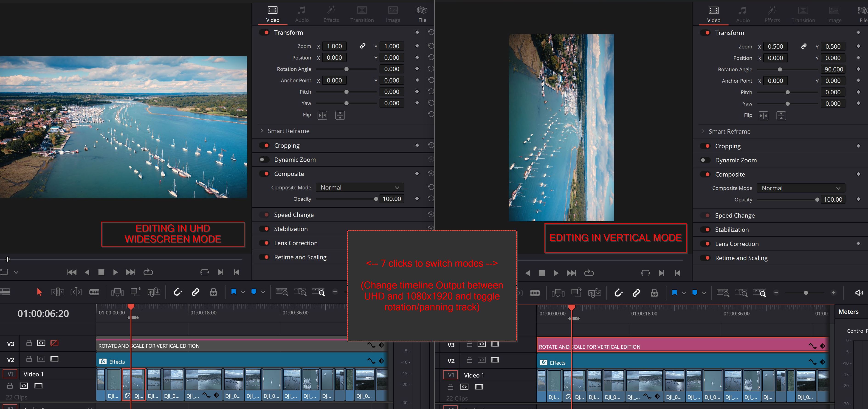
Task: Choose the Blade edit tool in left toolbar
Action: [94, 292]
